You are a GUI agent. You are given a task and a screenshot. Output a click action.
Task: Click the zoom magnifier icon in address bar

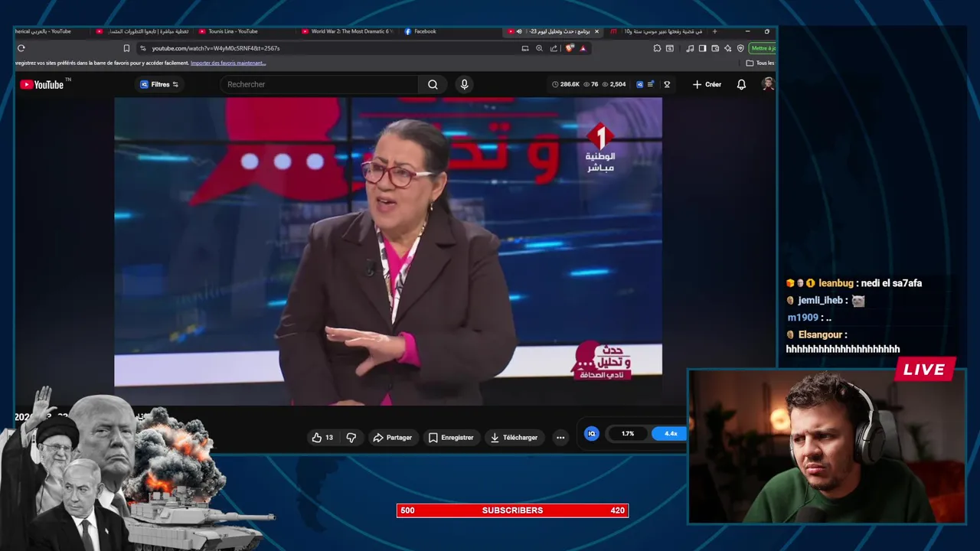(539, 48)
